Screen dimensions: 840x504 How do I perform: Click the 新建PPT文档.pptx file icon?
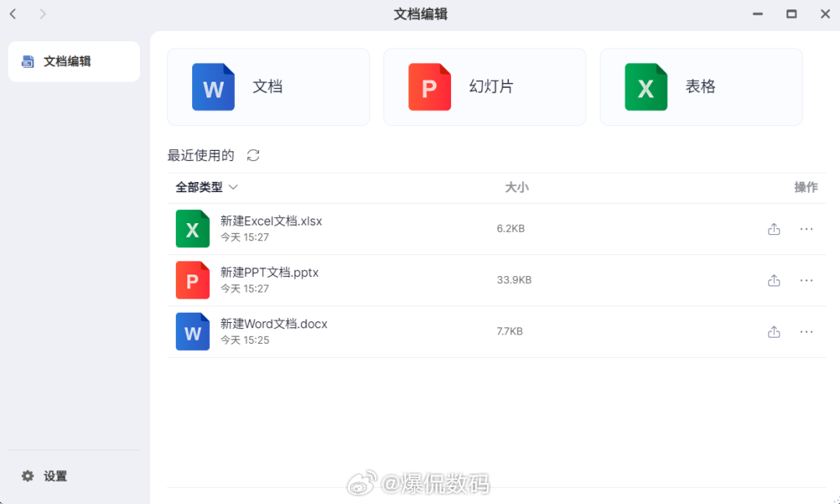(193, 280)
